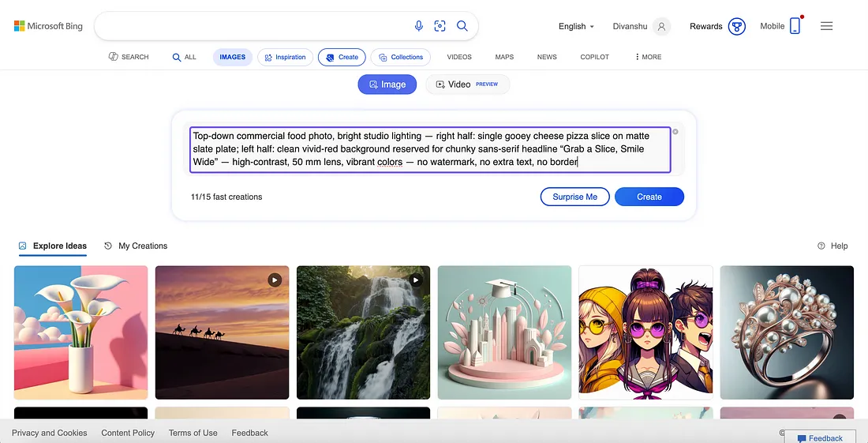
Task: Click the Surprise Me button
Action: (x=574, y=197)
